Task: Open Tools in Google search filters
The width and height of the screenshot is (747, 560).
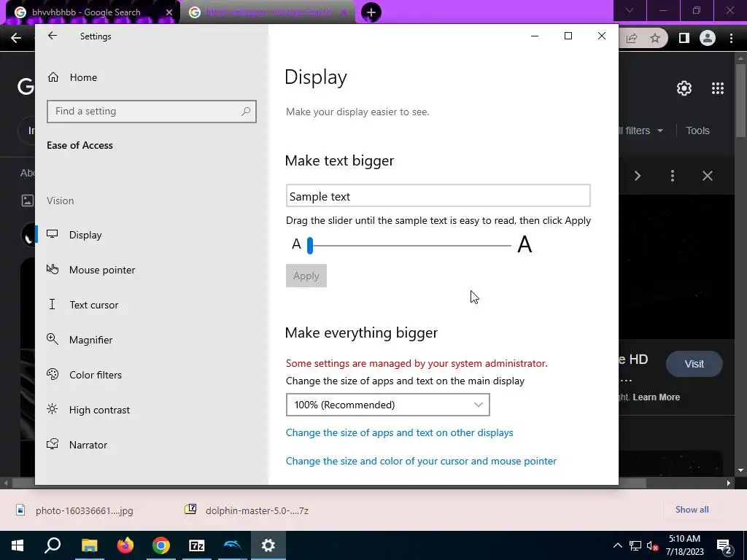Action: [697, 131]
